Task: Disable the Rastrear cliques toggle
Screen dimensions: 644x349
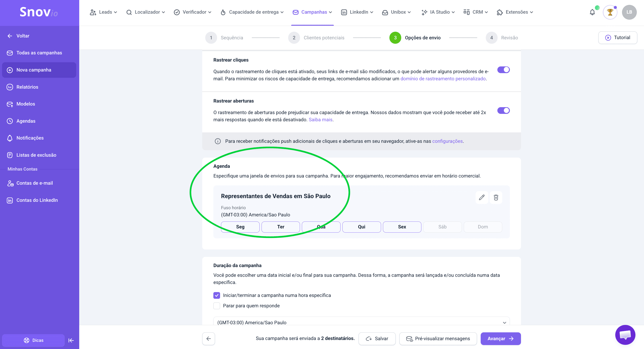Action: 503,70
